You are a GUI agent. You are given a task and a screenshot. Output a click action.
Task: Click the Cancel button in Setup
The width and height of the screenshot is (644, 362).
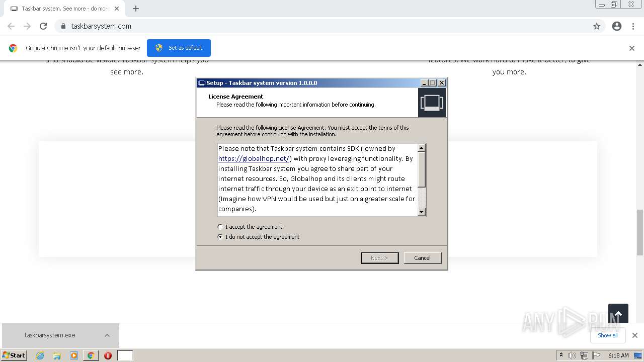coord(422,258)
